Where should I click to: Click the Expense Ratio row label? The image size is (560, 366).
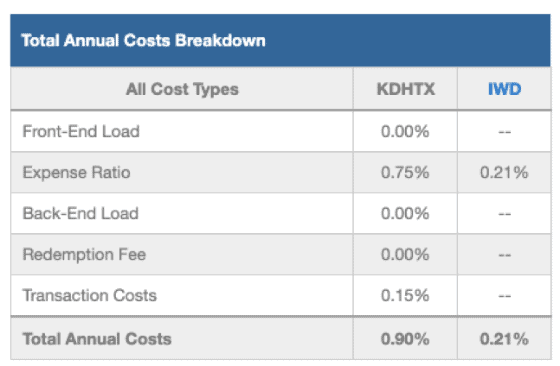(76, 172)
